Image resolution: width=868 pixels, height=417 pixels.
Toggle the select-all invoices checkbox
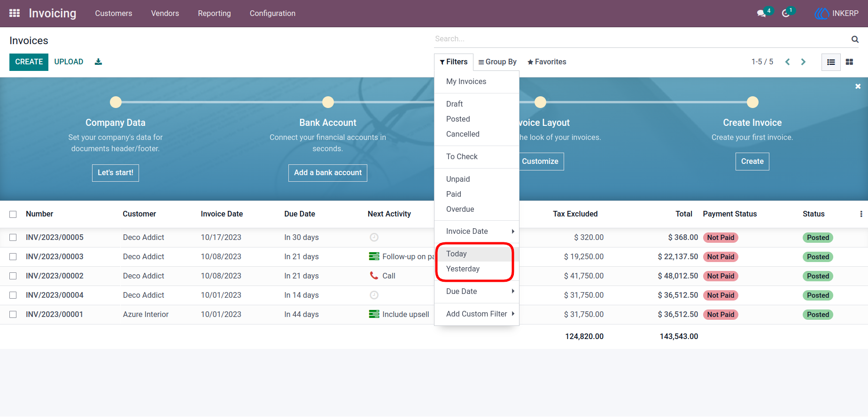coord(13,214)
